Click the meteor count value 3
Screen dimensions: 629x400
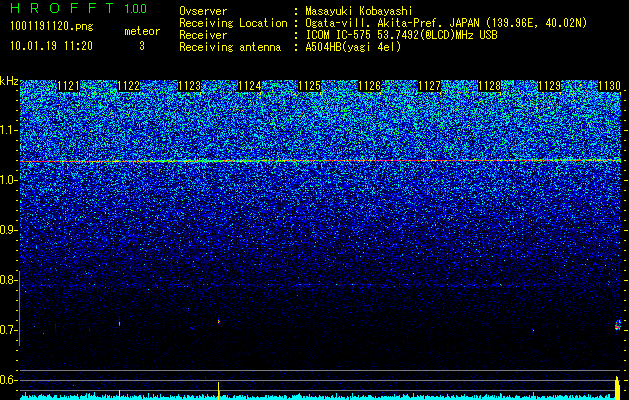coord(142,46)
